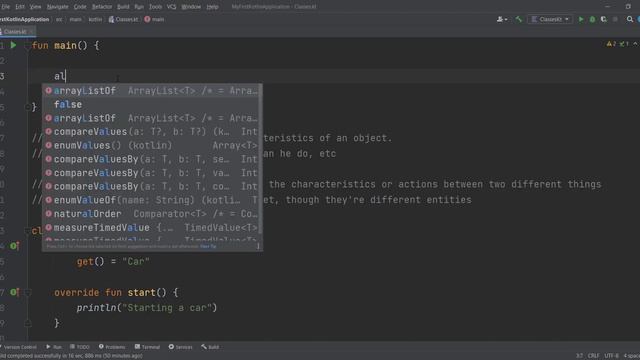
Task: Choose the false completion suggestion
Action: pyautogui.click(x=152, y=104)
